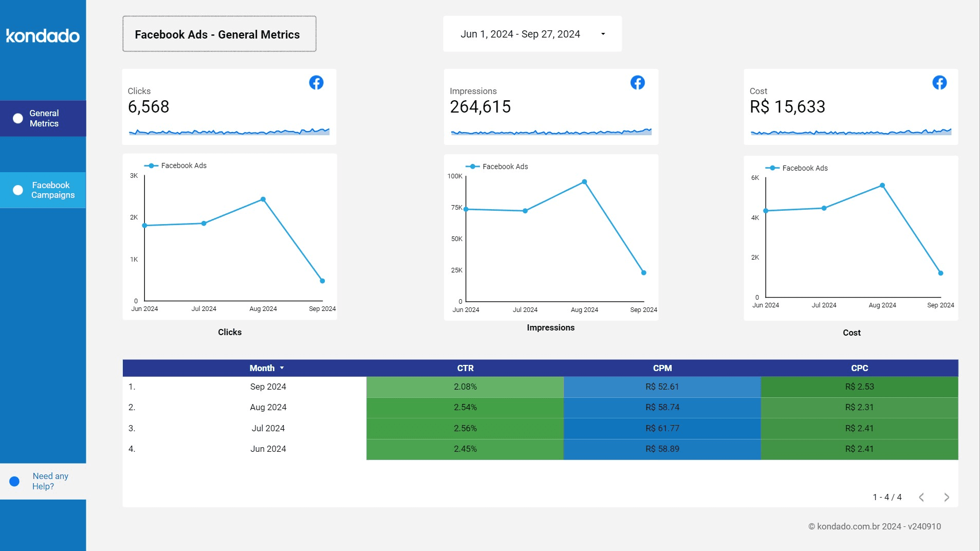Screen dimensions: 980x551
Task: Go to previous table page arrow
Action: [x=921, y=497]
